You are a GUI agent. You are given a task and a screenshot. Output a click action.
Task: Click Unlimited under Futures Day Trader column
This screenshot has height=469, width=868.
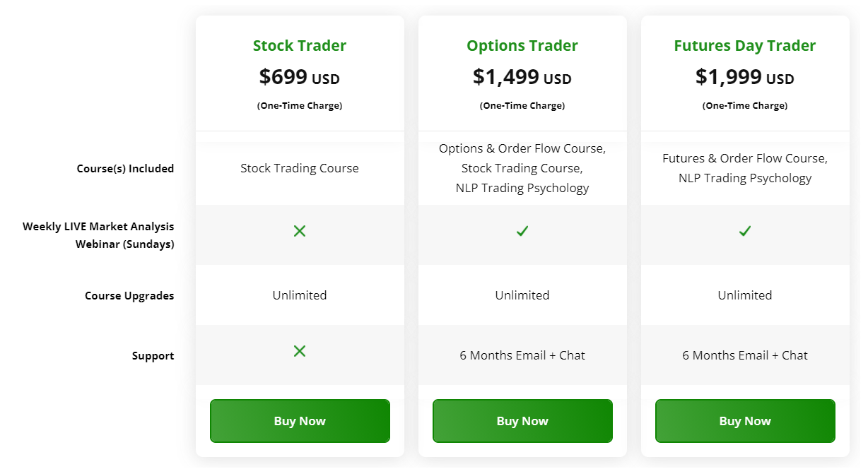(x=745, y=295)
